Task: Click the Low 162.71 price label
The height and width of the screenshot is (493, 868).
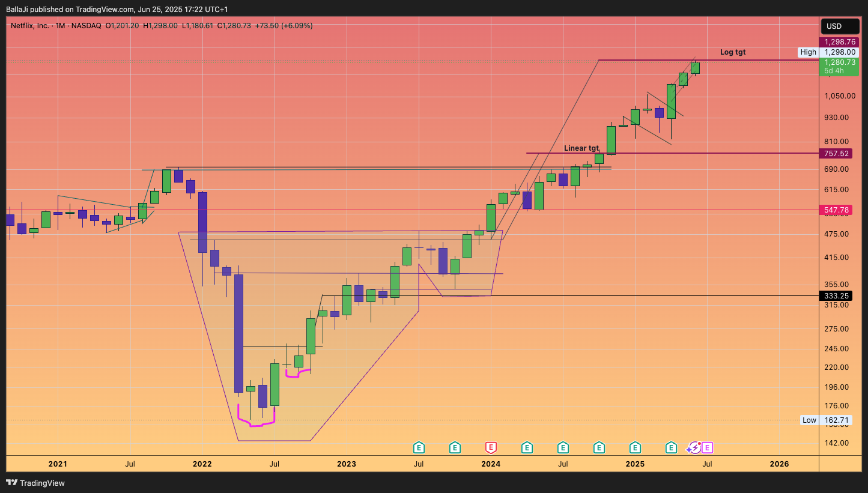Action: (x=827, y=420)
